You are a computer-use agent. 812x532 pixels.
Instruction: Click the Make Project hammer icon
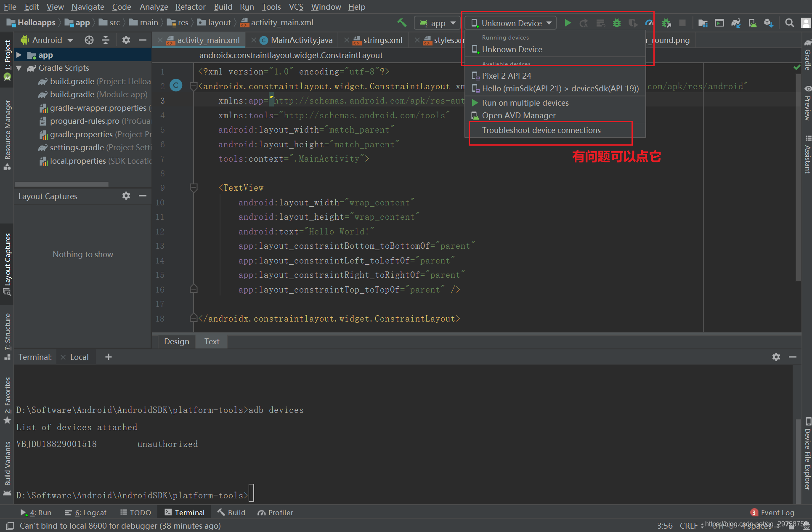[402, 23]
